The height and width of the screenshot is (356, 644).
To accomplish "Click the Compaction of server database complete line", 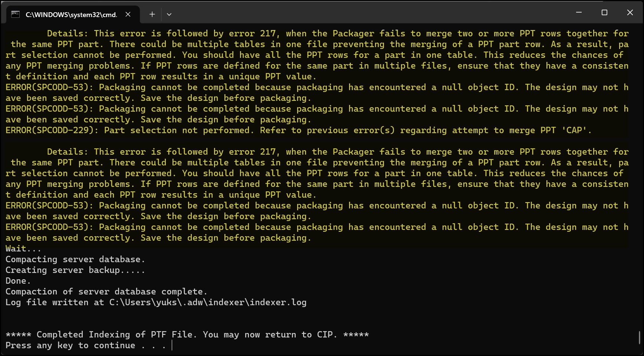I will pyautogui.click(x=106, y=291).
